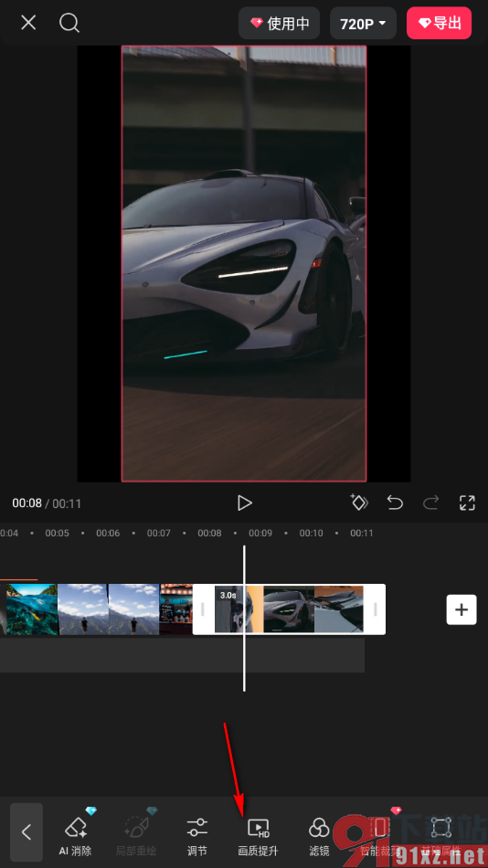Image resolution: width=488 pixels, height=868 pixels.
Task: Select the mountain clip thumbnail beside the underwater clip
Action: pos(83,609)
